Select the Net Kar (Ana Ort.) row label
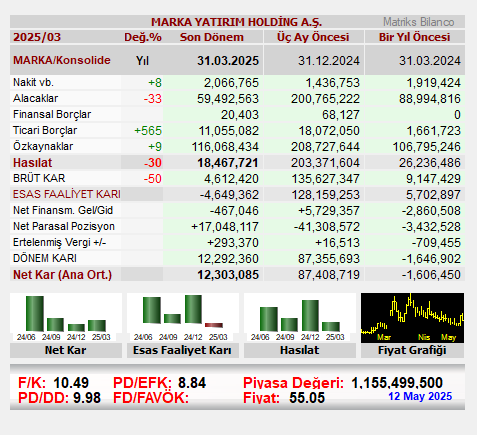 coord(62,275)
